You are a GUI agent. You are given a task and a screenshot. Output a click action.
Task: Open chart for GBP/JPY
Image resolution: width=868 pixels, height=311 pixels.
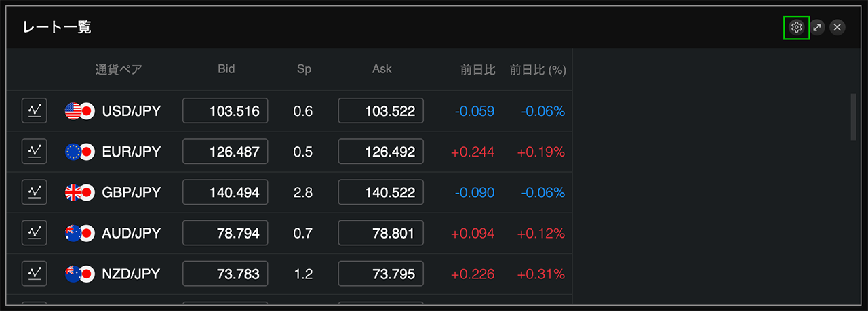coord(35,192)
